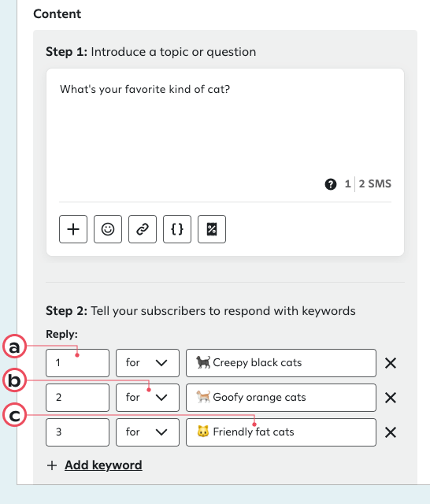Remove the Creepy black cats keyword row
Screen dimensions: 430x504
pyautogui.click(x=391, y=363)
